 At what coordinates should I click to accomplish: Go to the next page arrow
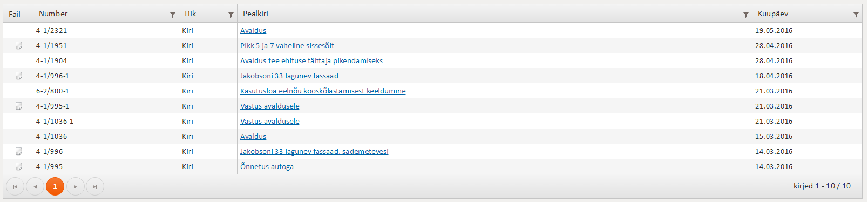click(75, 186)
